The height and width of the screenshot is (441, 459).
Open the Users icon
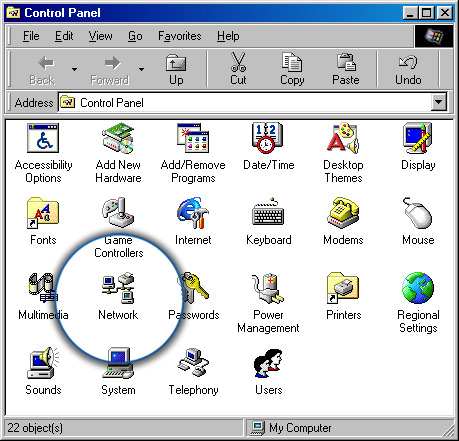click(268, 363)
